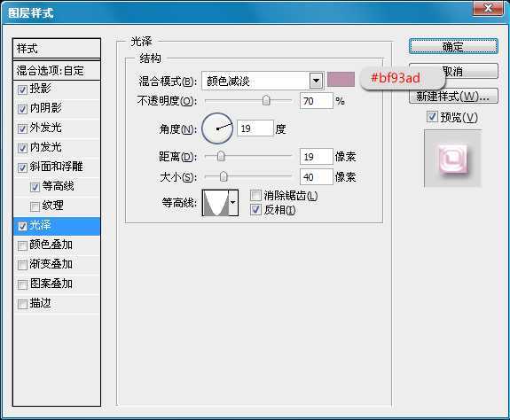Toggle the 等高线 sub-option checkbox in styles list

point(35,187)
